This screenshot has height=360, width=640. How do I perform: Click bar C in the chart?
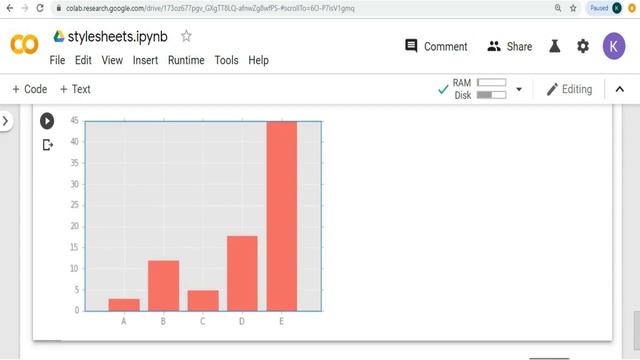(x=203, y=301)
